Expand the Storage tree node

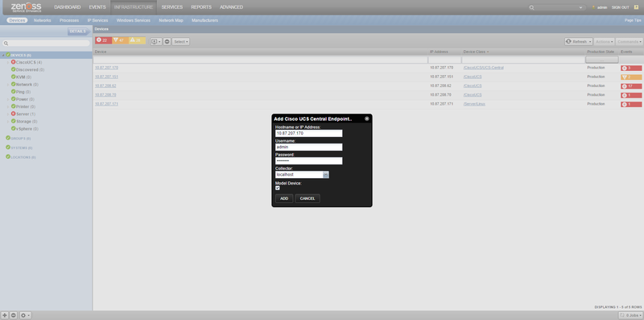click(8, 122)
